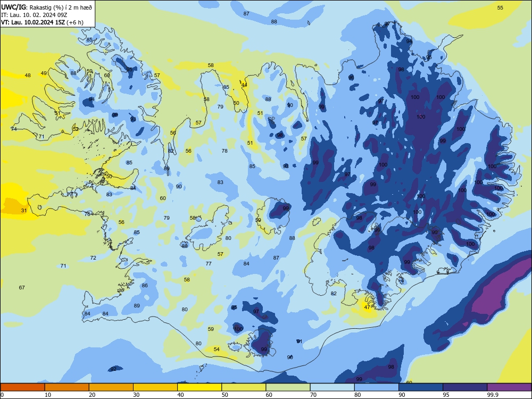Click the humidity value '78' on the map
532x399 pixels.
[225, 151]
